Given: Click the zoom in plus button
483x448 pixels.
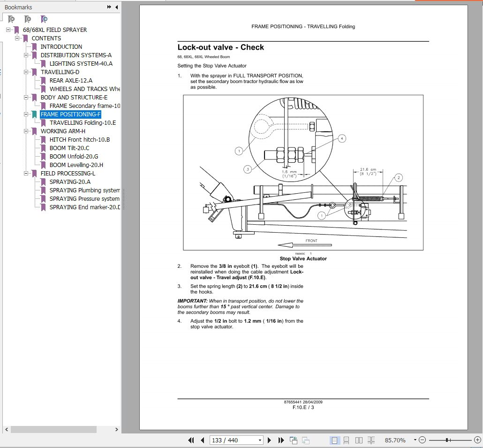Looking at the screenshot, I should click(x=477, y=440).
